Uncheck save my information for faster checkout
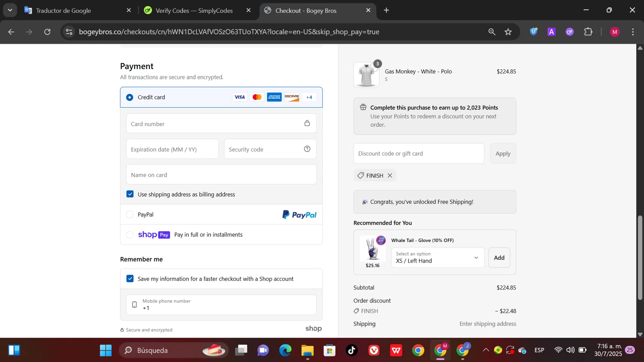Viewport: 644px width, 362px height. click(130, 279)
